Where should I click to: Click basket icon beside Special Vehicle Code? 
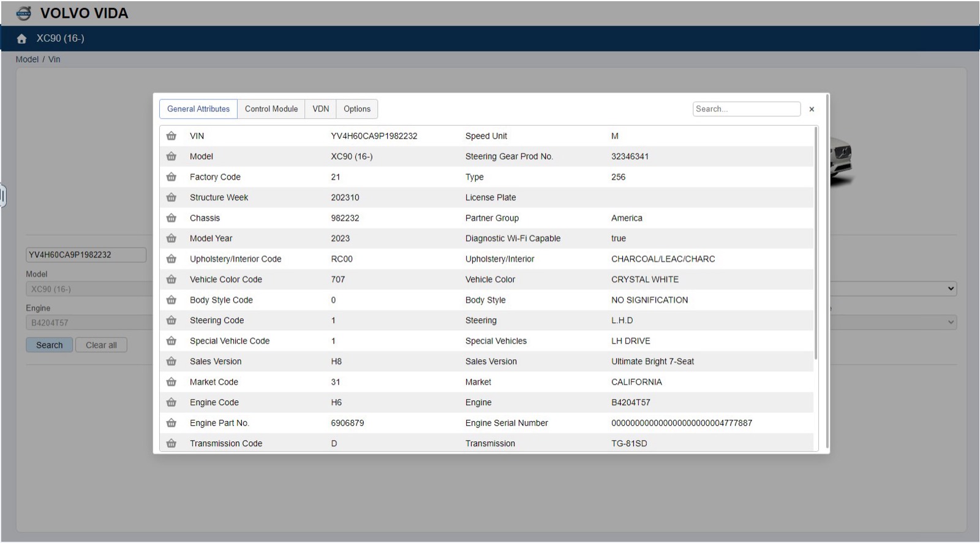(x=171, y=341)
